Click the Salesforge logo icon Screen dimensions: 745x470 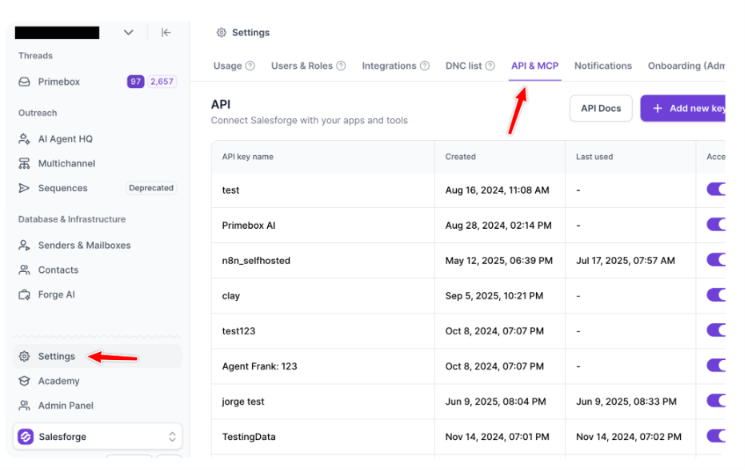point(26,436)
